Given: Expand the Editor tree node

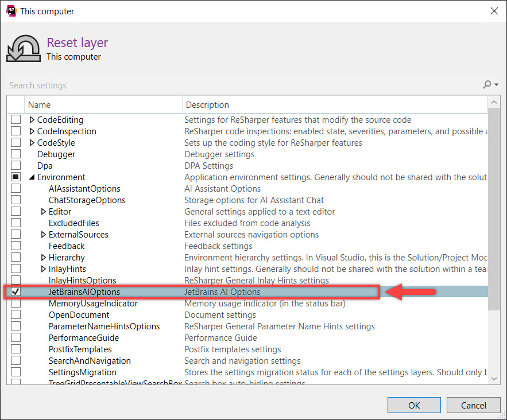Looking at the screenshot, I should coord(43,212).
